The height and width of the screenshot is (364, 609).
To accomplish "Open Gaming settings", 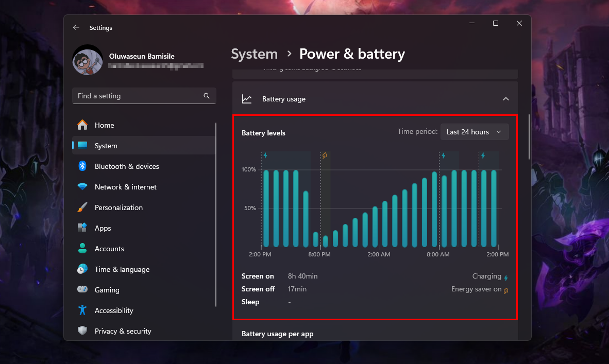I will point(144,289).
